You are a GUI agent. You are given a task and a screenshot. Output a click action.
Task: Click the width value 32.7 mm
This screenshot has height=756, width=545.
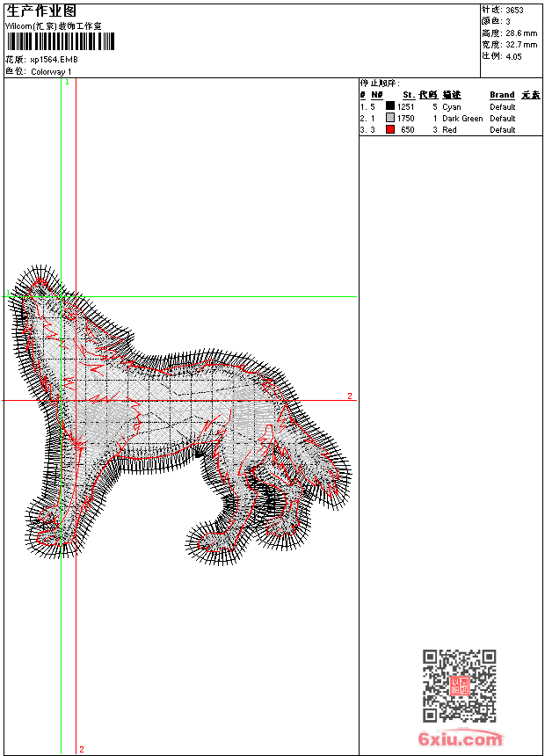click(521, 44)
